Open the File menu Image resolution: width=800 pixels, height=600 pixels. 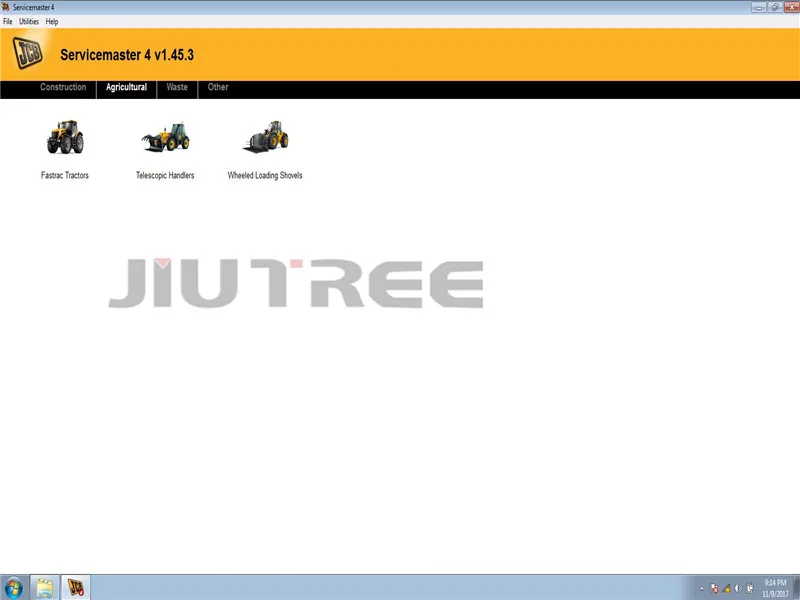point(8,21)
